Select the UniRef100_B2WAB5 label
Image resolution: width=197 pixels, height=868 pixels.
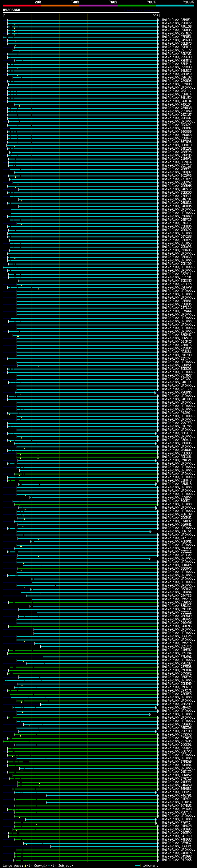tap(177, 724)
